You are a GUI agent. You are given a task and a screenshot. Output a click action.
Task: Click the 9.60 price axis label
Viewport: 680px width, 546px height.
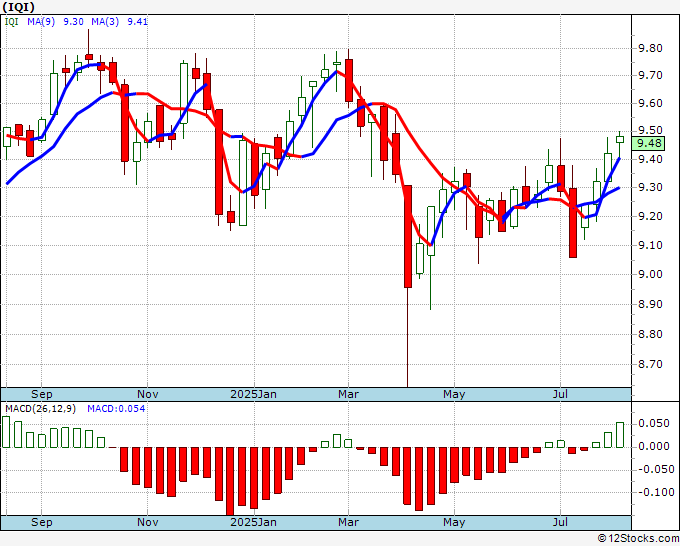tap(650, 103)
